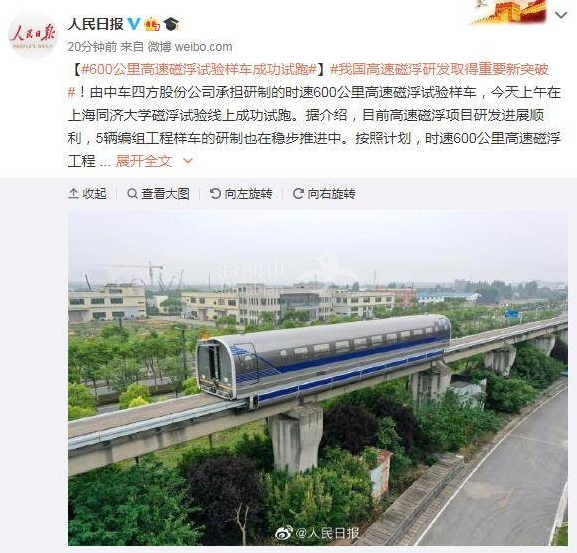Click the maglev train photo
Image resolution: width=577 pixels, height=553 pixels.
[x=318, y=378]
